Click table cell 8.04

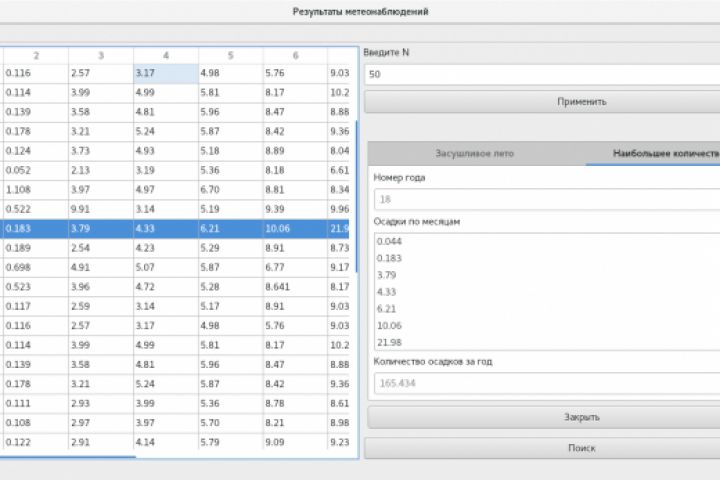[339, 151]
